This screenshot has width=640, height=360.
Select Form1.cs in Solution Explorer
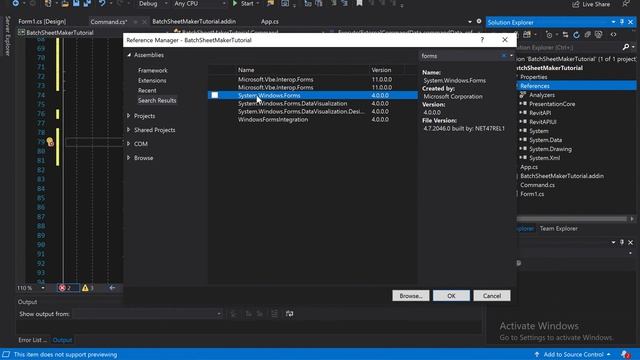pos(532,194)
